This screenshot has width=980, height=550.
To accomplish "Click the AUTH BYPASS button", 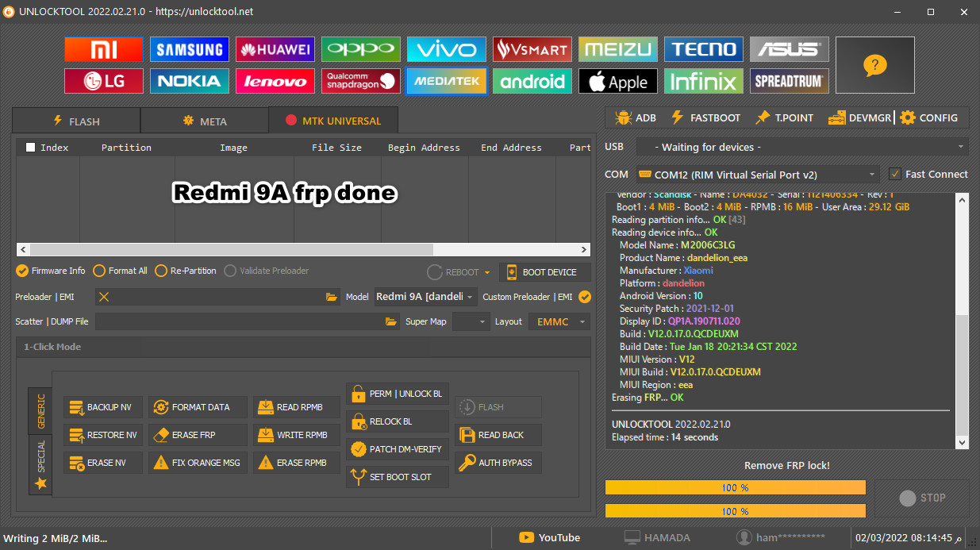I will click(498, 463).
